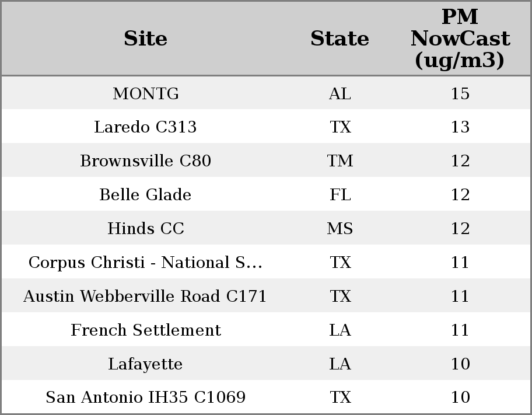Click the Site column header
This screenshot has height=415, width=532.
pos(145,39)
